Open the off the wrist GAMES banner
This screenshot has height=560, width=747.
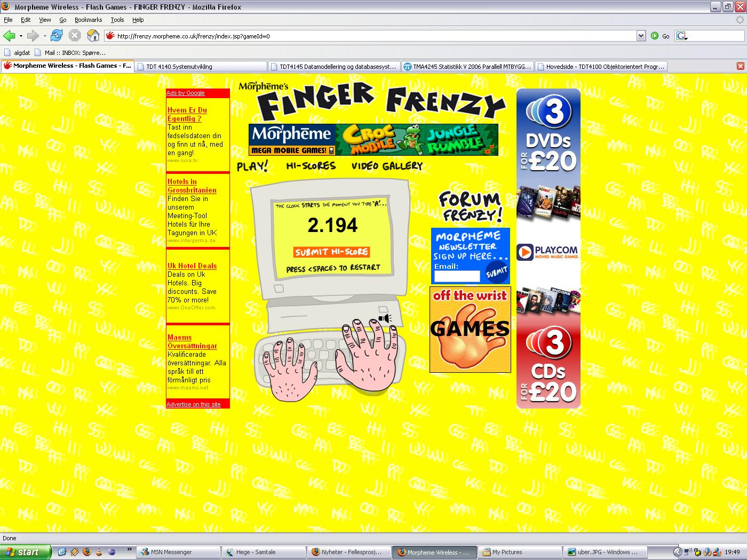(x=470, y=330)
